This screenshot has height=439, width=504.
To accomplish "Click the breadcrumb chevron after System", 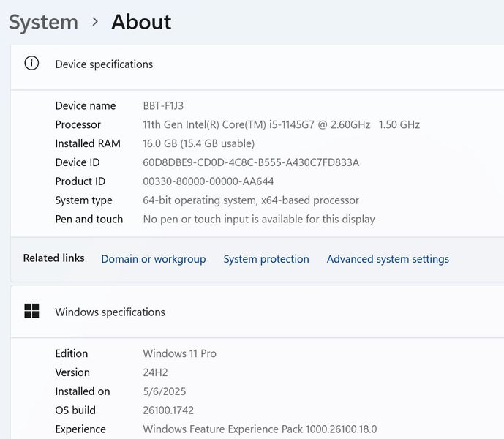I will pos(95,22).
